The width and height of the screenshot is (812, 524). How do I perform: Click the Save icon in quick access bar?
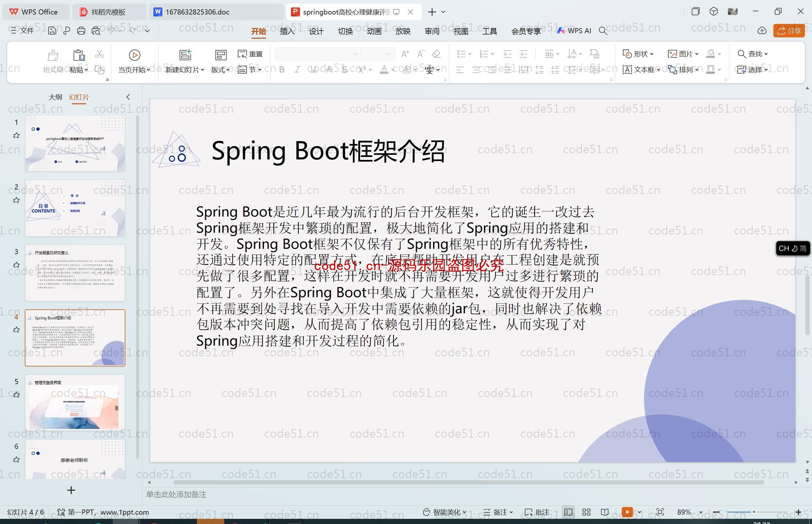[x=52, y=31]
